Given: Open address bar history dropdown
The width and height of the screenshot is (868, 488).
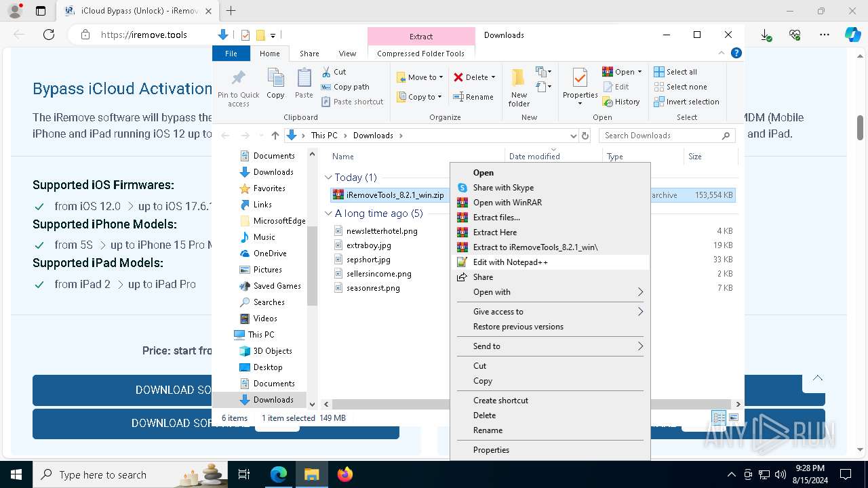Looking at the screenshot, I should (574, 136).
